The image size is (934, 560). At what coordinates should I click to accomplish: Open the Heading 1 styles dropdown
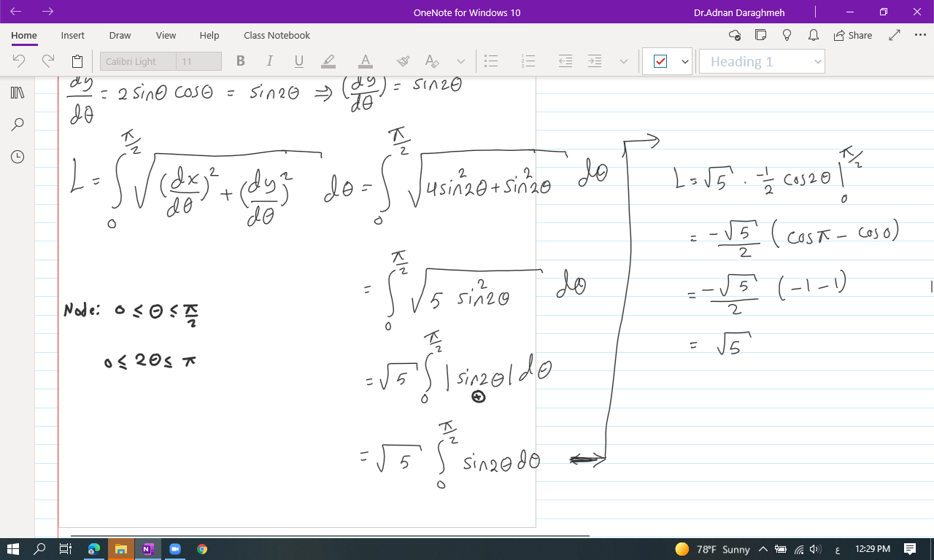tap(761, 61)
